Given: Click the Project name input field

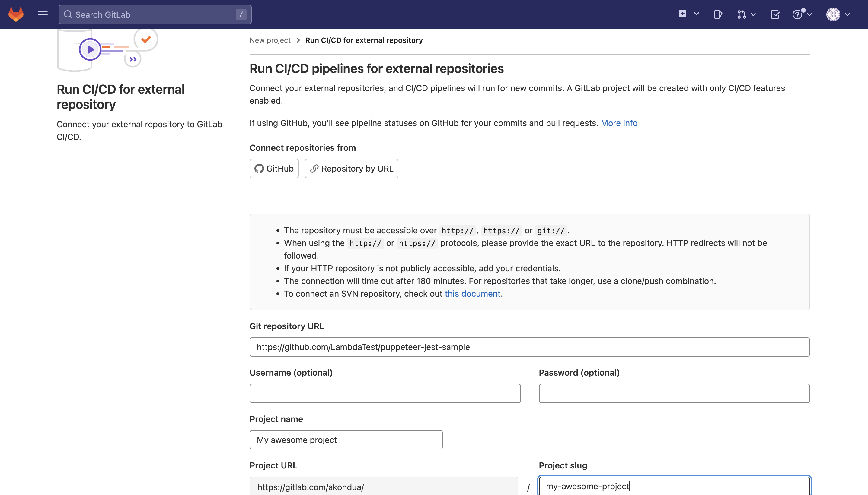Looking at the screenshot, I should click(346, 440).
